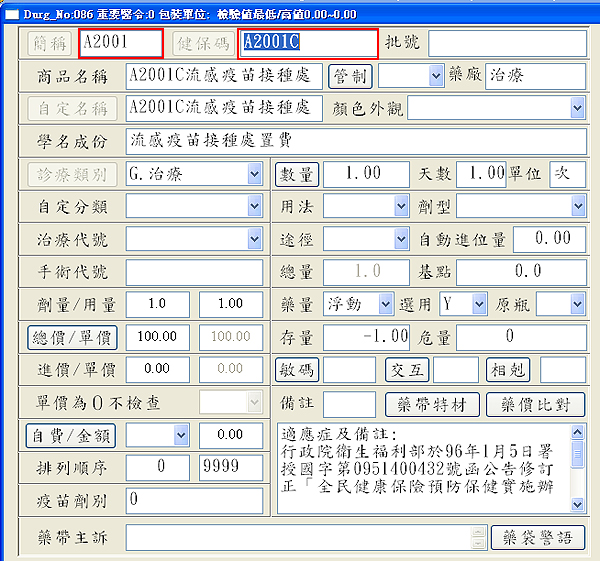The width and height of the screenshot is (600, 561).
Task: Expand the 診療類別 G.治療 dropdown
Action: pos(255,174)
